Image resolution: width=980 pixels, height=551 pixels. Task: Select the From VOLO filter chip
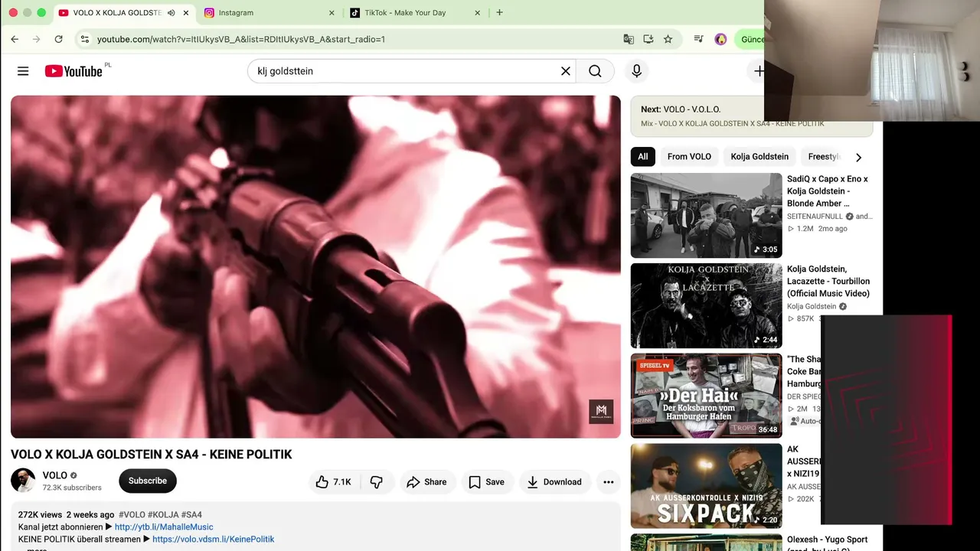(x=689, y=157)
